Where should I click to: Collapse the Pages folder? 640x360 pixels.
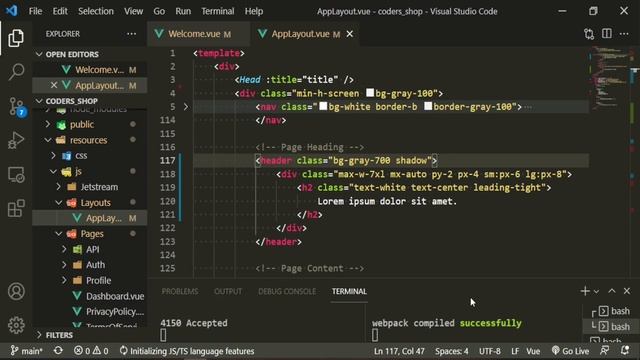coord(59,234)
